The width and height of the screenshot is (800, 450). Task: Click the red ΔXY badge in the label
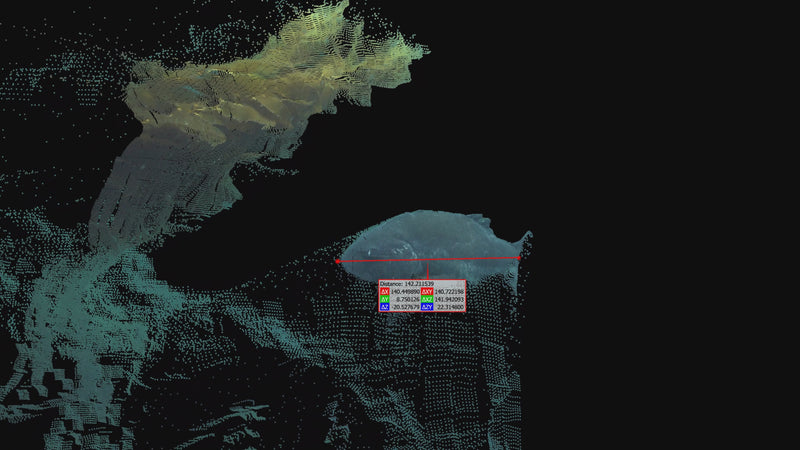click(x=427, y=291)
